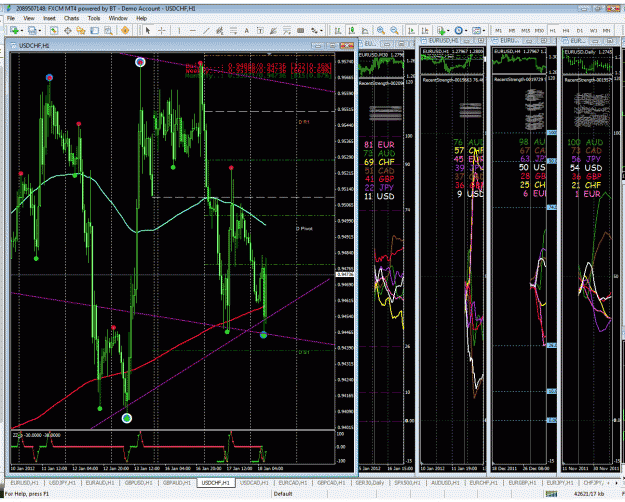Screen dimensions: 625x502
Task: Toggle Auto Scroll chart icon
Action: 411,30
